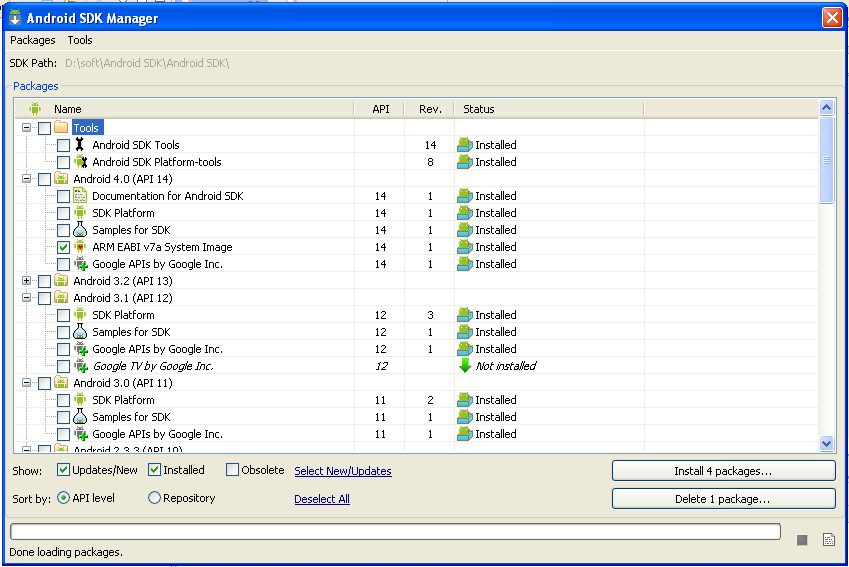Enable the Obsolete filter checkbox

click(232, 470)
